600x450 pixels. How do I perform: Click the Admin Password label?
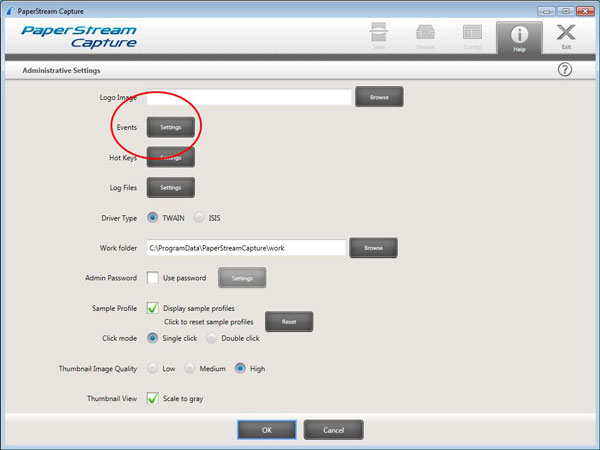(111, 278)
